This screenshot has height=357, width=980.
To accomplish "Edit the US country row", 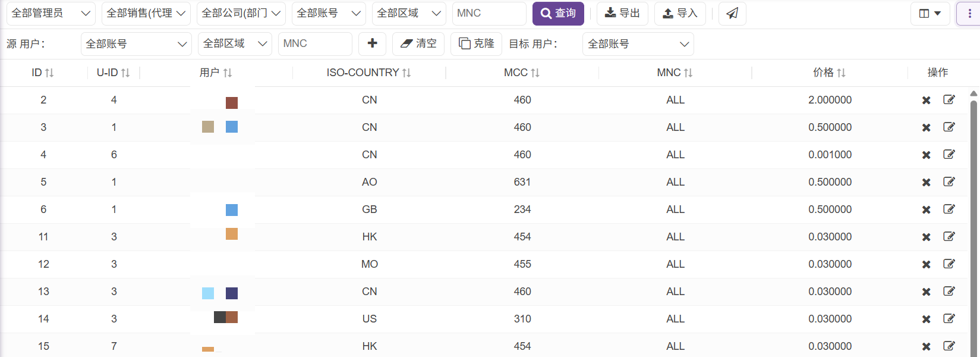I will pyautogui.click(x=949, y=319).
